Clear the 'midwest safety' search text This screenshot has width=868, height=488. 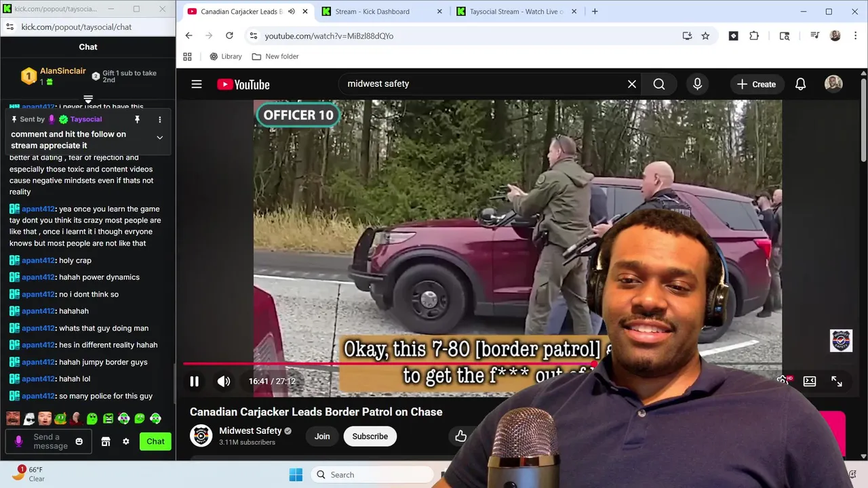click(632, 84)
